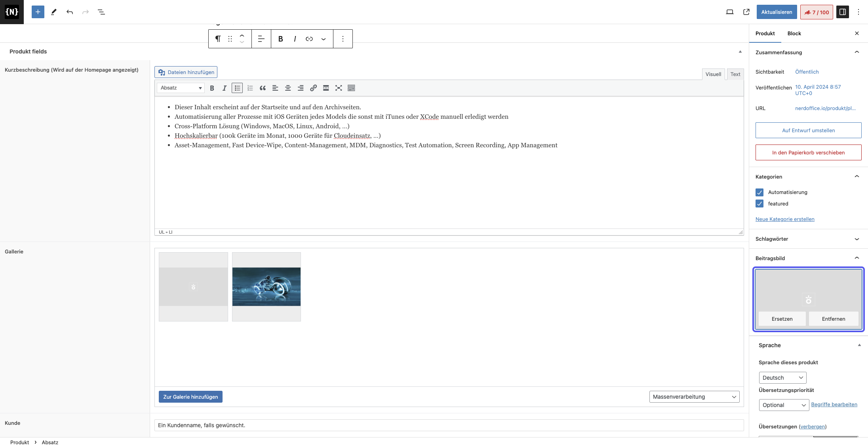868x447 pixels.
Task: Toggle italic in the Kurzbeschreibung editor
Action: click(x=225, y=88)
